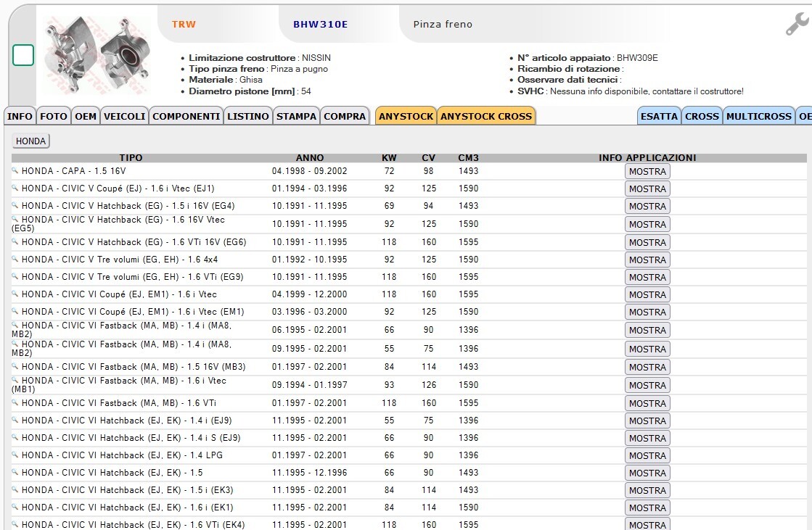Click MOSTRA for Civic V Hatchback EG5
Screen dimensions: 812x530
(x=647, y=224)
